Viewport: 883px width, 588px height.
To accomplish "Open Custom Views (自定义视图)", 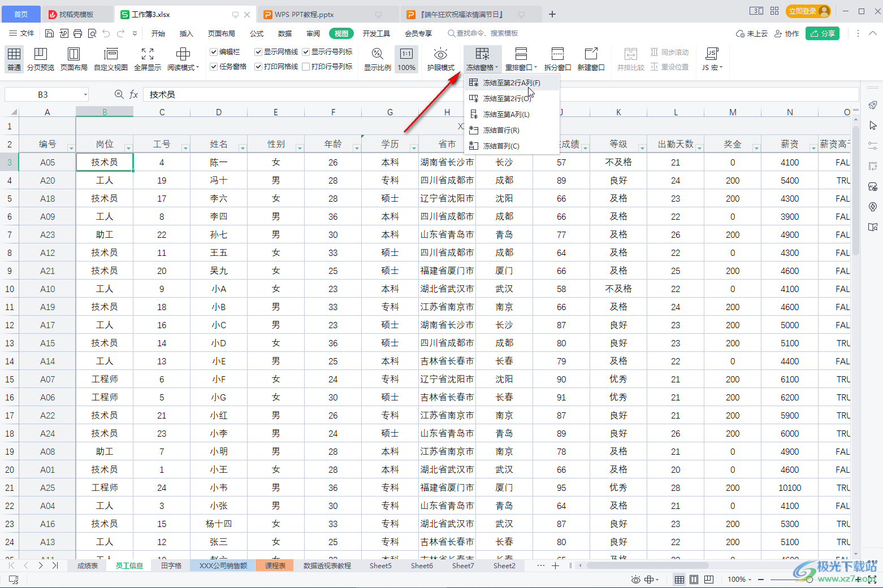I will (x=111, y=59).
